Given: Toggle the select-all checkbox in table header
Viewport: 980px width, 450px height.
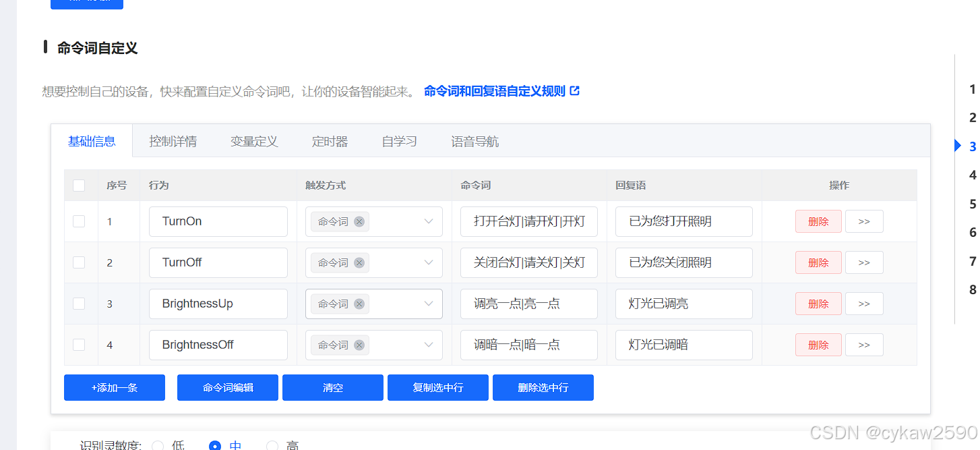Looking at the screenshot, I should (79, 186).
